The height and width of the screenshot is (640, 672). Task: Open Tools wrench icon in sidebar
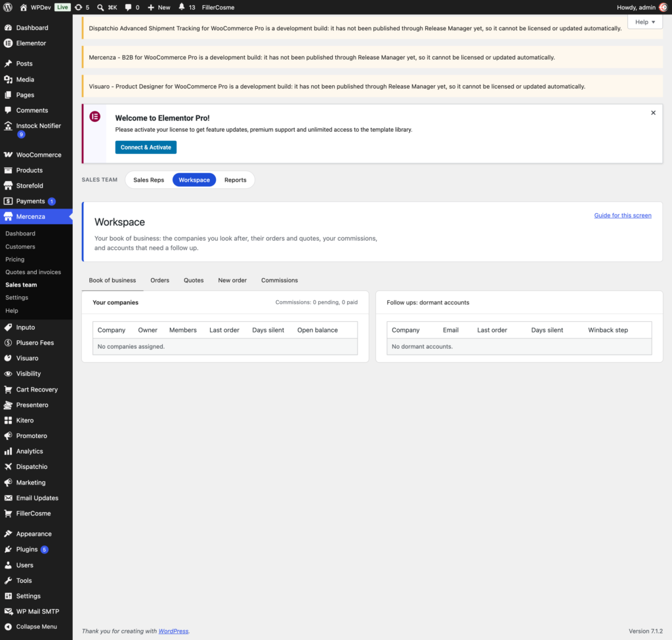pos(8,580)
